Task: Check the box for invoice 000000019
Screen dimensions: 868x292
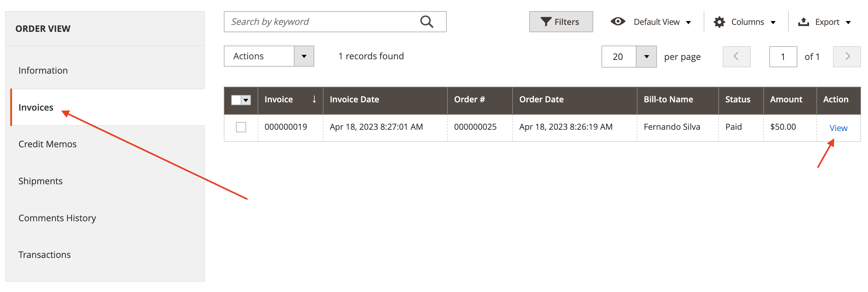Action: (x=241, y=127)
